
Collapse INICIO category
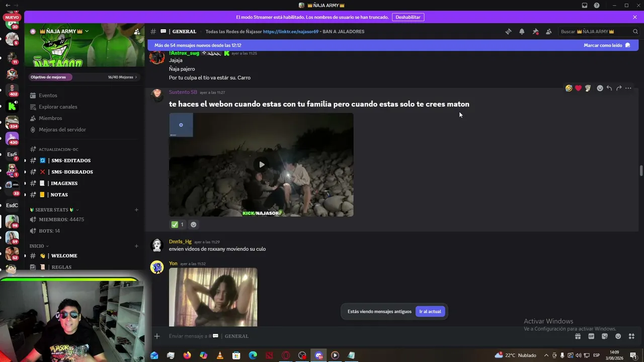click(x=39, y=246)
